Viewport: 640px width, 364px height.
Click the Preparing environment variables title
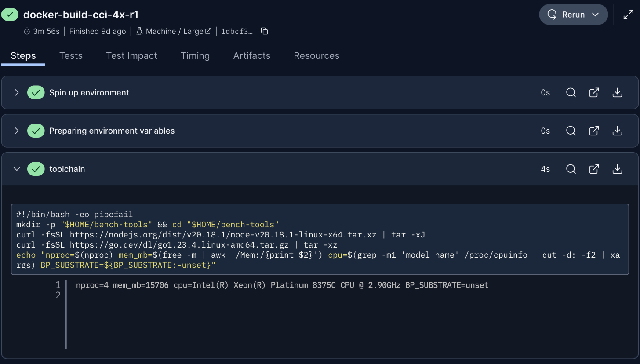112,131
